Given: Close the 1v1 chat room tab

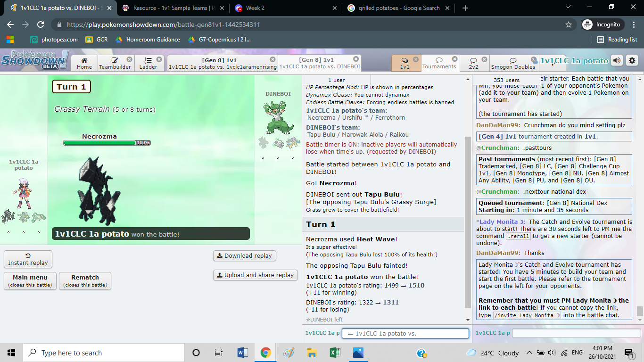Looking at the screenshot, I should (x=416, y=59).
